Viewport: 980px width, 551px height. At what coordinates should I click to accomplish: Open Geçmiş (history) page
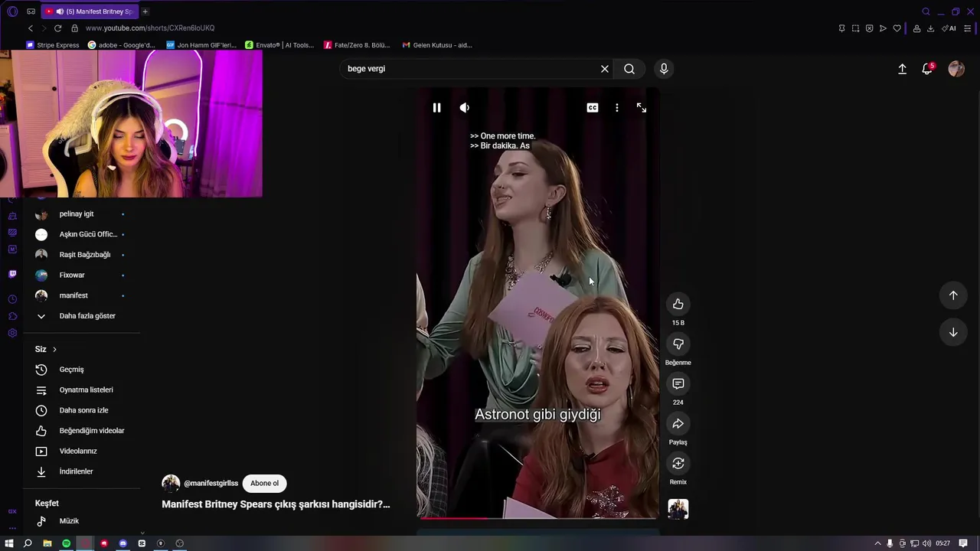(80, 370)
